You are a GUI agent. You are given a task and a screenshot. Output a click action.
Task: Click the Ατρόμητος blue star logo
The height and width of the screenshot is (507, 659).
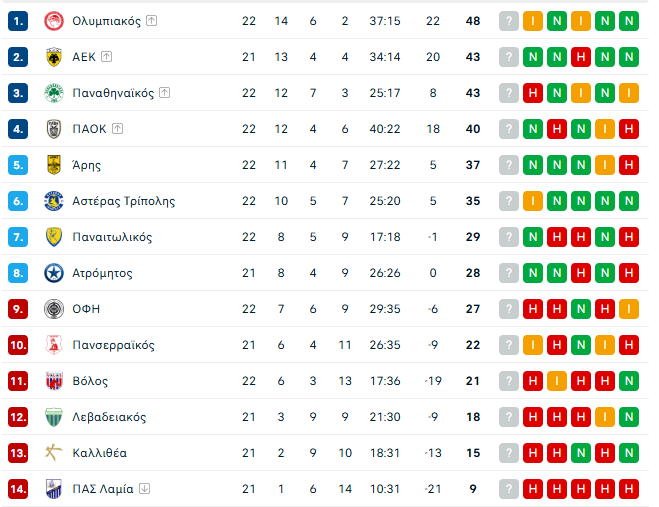point(54,273)
